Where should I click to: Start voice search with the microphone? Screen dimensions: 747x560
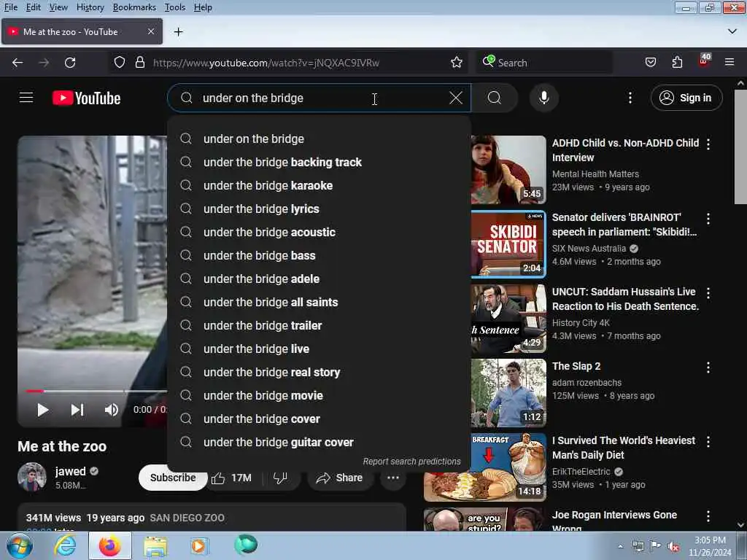(543, 98)
